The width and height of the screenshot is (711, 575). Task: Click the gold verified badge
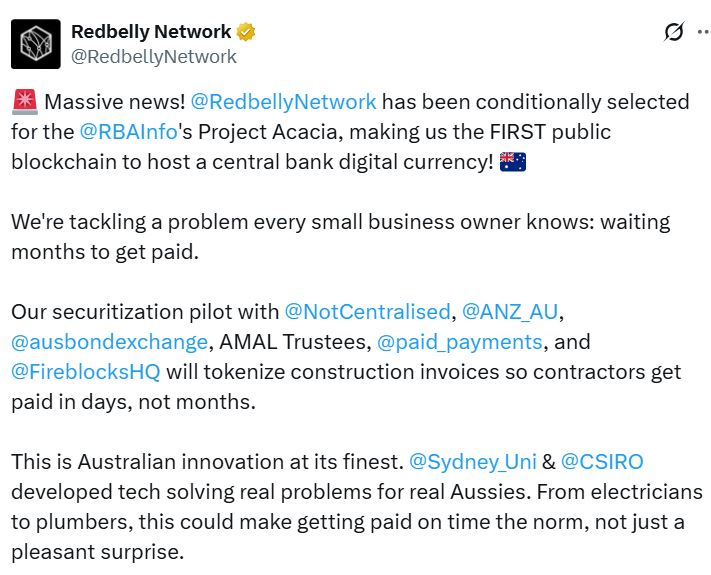pos(246,32)
